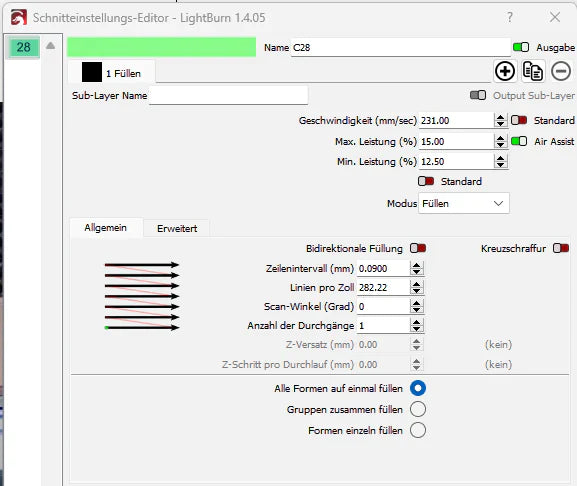Image resolution: width=577 pixels, height=486 pixels.
Task: Open the Modus Füllen dropdown
Action: pyautogui.click(x=464, y=203)
